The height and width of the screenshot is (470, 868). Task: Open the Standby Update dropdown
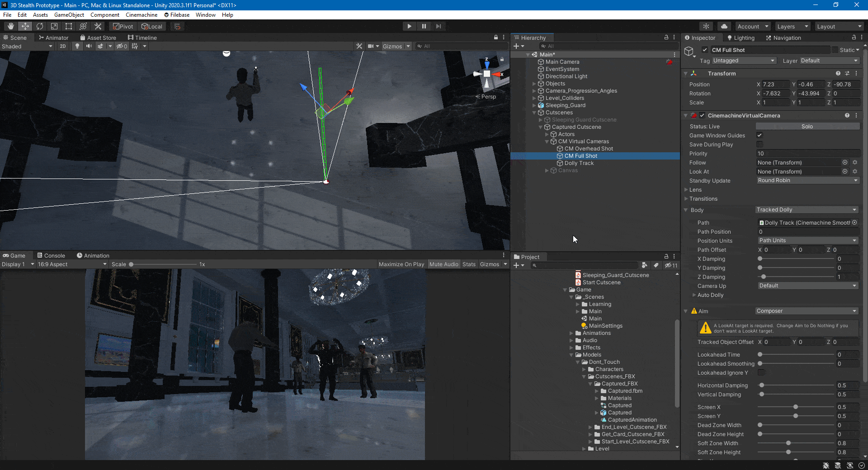[807, 180]
